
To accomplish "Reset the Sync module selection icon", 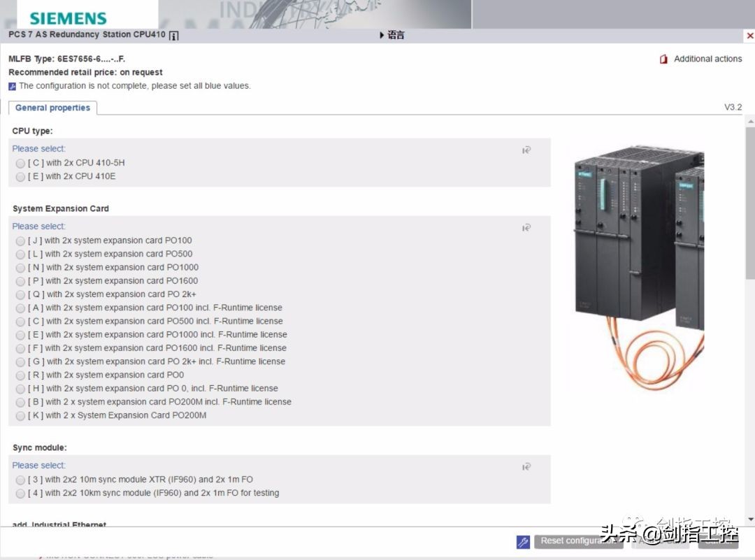I will [x=526, y=466].
